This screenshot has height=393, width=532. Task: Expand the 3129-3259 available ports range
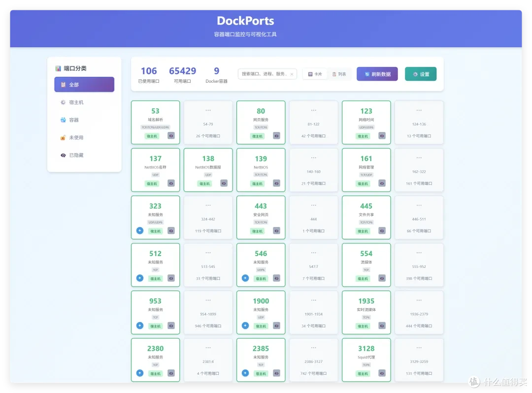coord(419,360)
